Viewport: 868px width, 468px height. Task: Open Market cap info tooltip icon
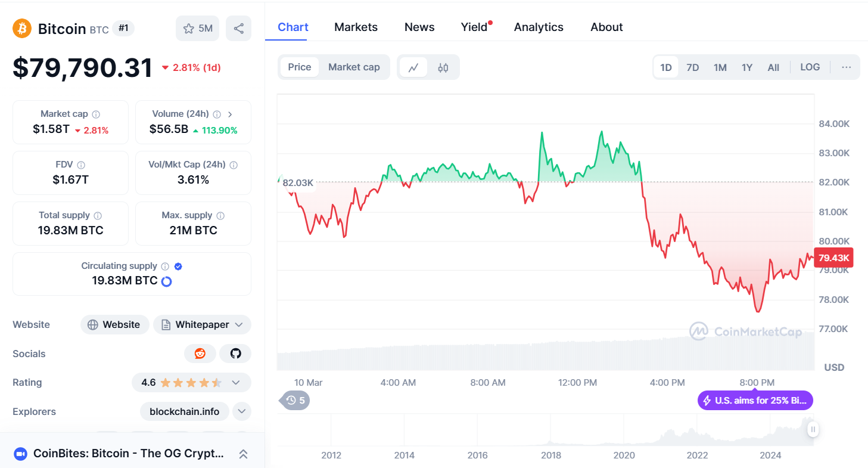pos(96,114)
